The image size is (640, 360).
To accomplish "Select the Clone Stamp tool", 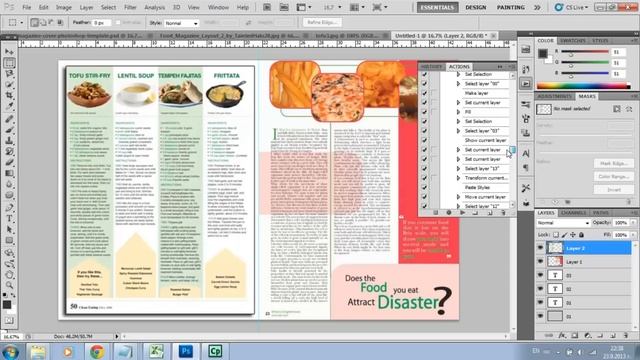I will point(9,141).
